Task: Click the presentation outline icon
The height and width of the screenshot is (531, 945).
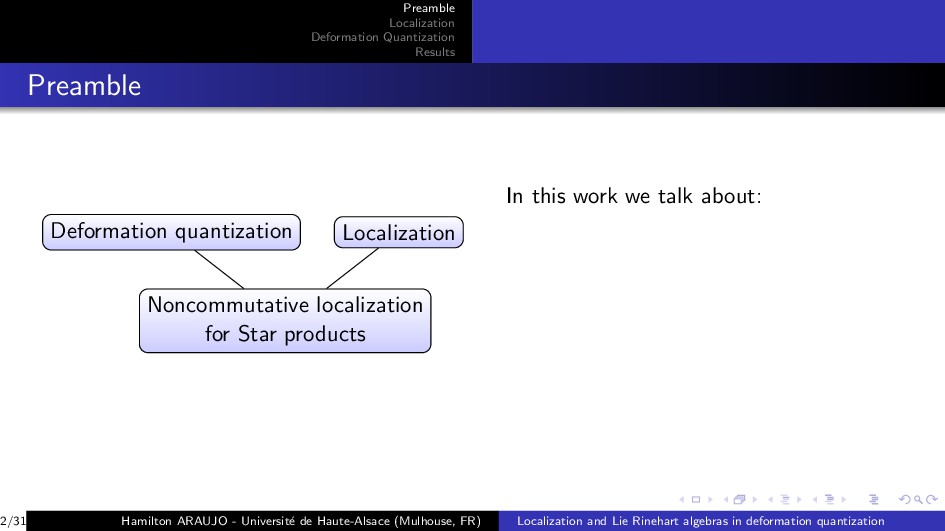Action: click(873, 500)
